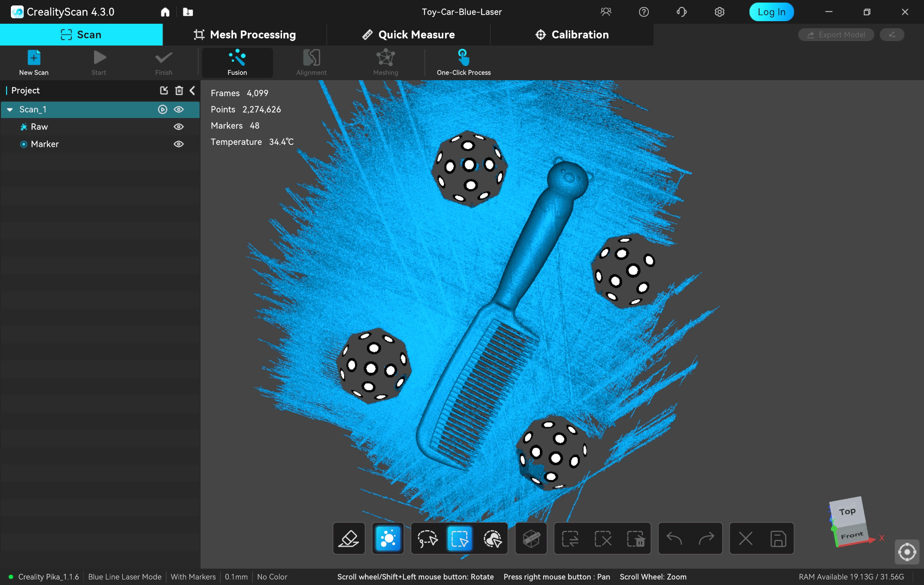Click the CrealityScan 4.3.0 logo
The height and width of the screenshot is (585, 924).
(x=63, y=12)
